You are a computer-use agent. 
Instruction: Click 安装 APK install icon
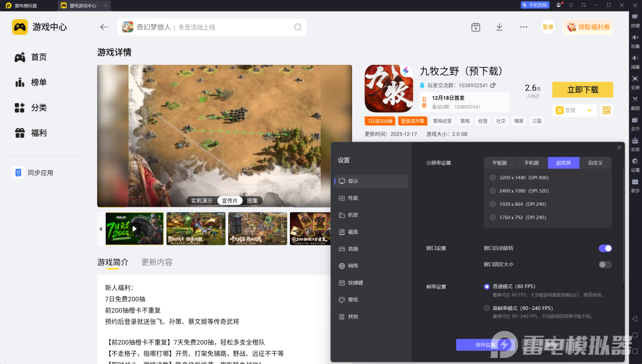point(635,144)
